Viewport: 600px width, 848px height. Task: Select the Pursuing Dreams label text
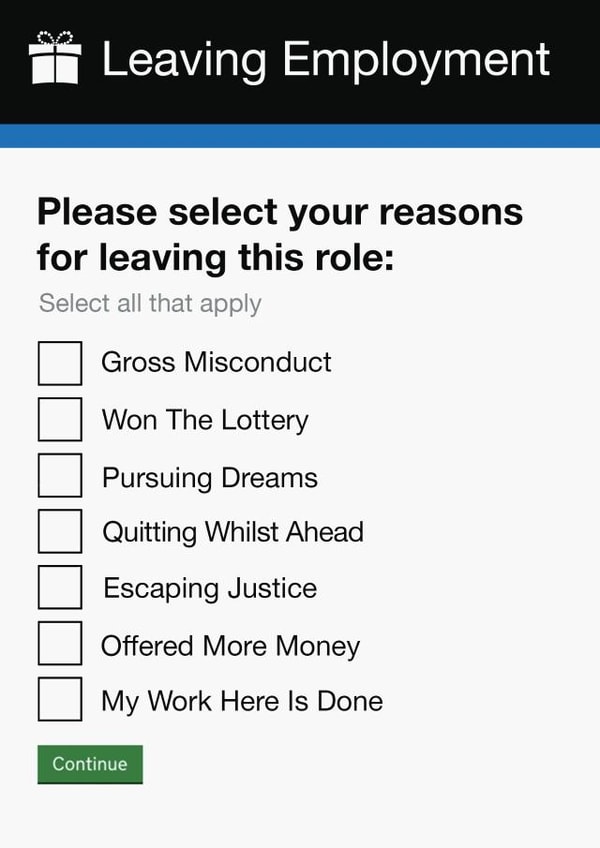pyautogui.click(x=208, y=476)
